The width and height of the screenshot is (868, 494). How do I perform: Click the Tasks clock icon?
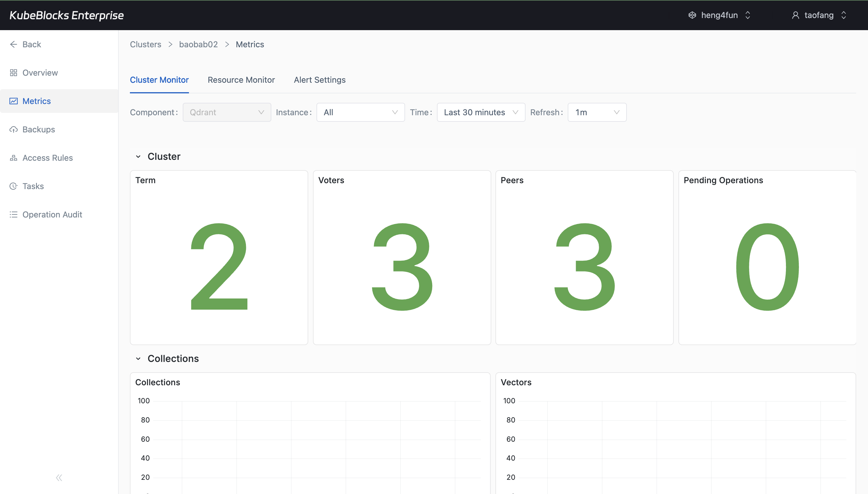pos(14,186)
